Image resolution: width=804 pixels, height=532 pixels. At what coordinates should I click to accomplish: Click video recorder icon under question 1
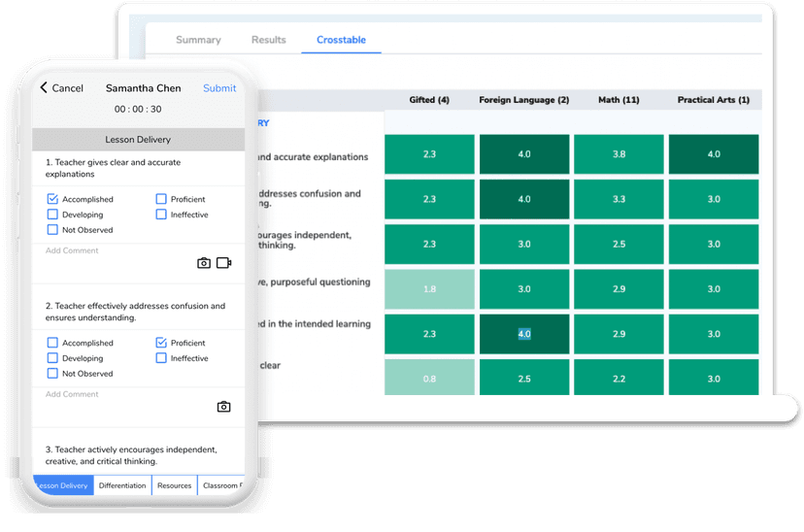pos(224,263)
